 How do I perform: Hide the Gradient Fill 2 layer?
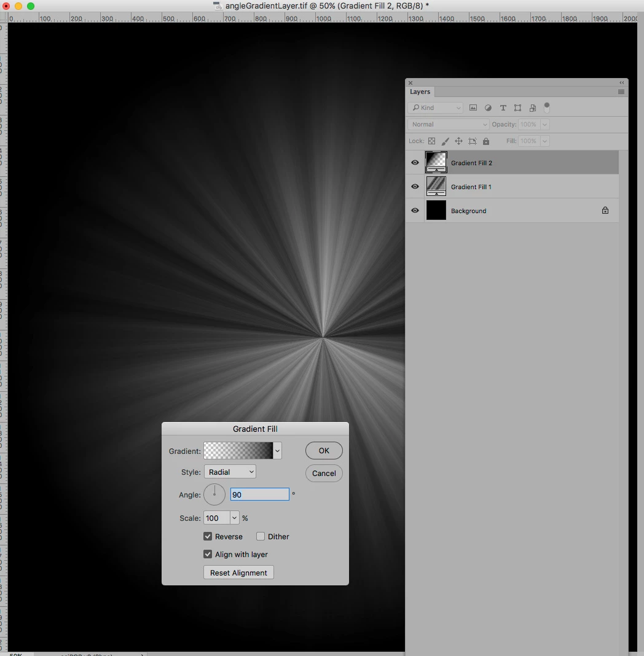(415, 162)
